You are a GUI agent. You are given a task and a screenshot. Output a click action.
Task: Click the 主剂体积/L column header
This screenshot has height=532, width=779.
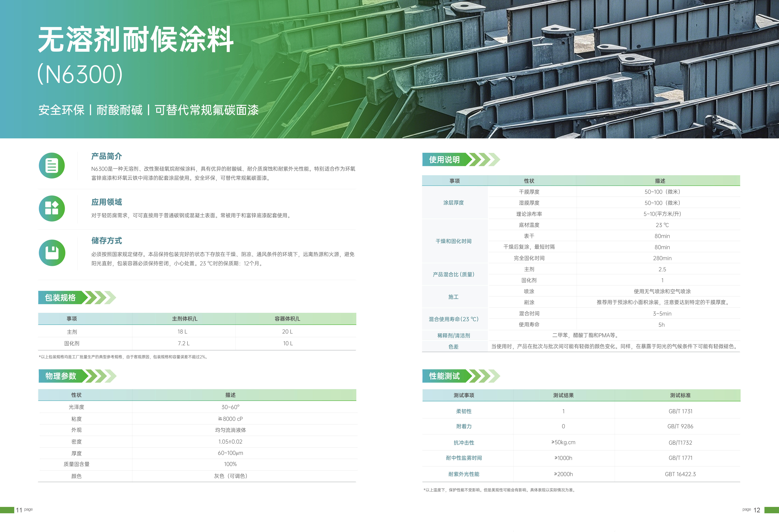(x=184, y=319)
